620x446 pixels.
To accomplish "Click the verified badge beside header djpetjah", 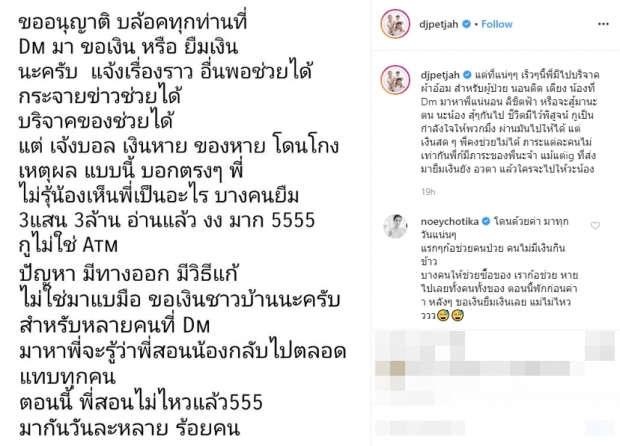I will pyautogui.click(x=466, y=24).
